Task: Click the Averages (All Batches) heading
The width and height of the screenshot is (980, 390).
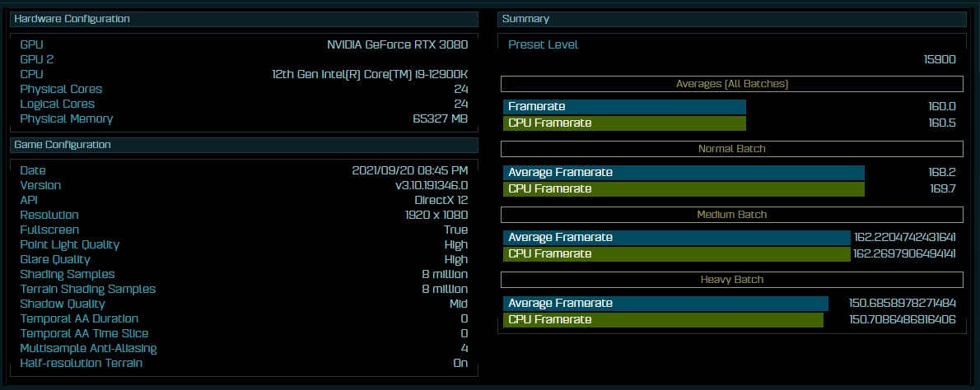Action: tap(732, 84)
